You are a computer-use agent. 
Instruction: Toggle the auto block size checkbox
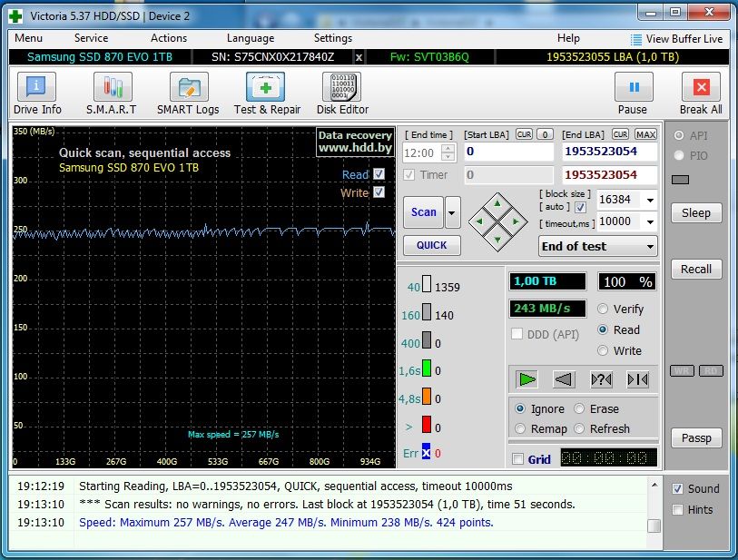[x=580, y=207]
